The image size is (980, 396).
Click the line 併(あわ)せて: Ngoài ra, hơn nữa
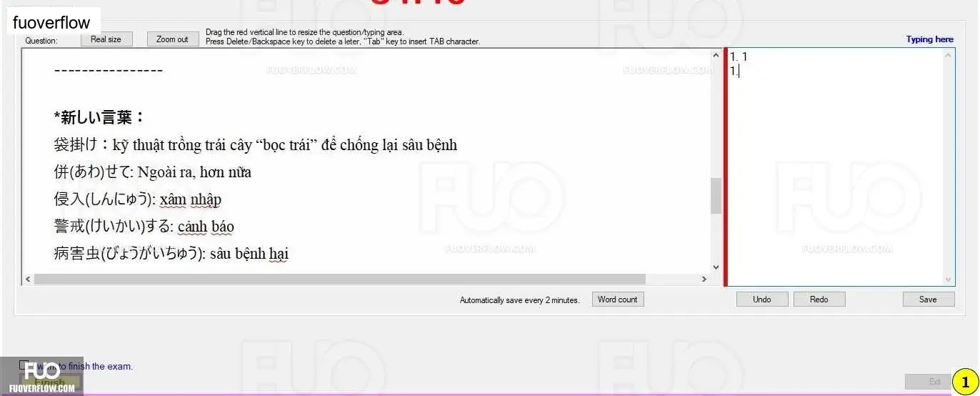tap(152, 172)
